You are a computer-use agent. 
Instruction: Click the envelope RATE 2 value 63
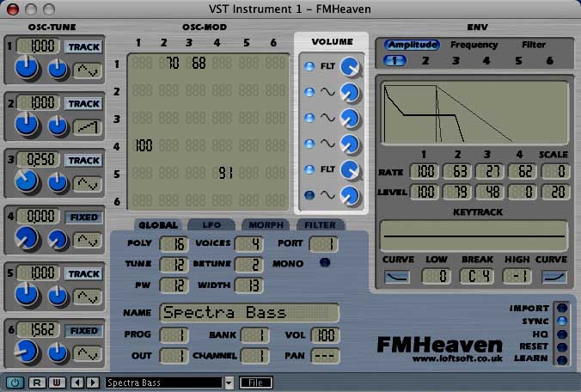[456, 172]
